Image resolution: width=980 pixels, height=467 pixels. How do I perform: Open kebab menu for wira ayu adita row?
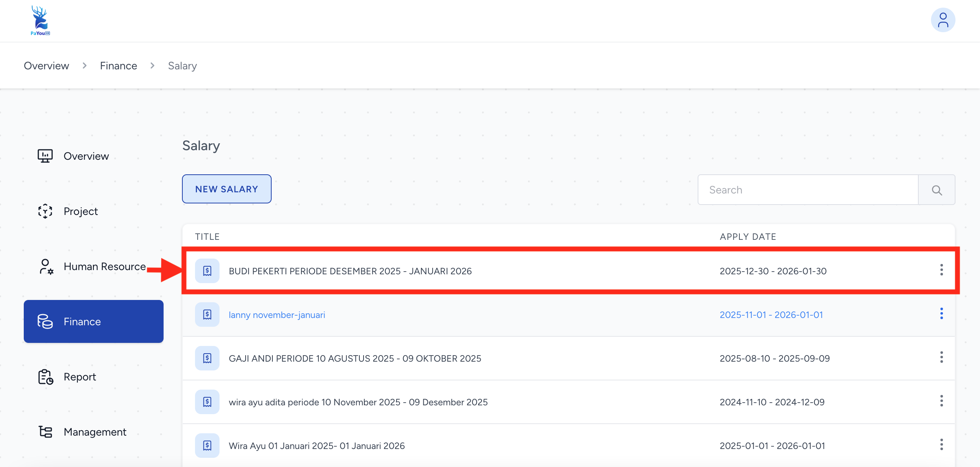(x=941, y=401)
